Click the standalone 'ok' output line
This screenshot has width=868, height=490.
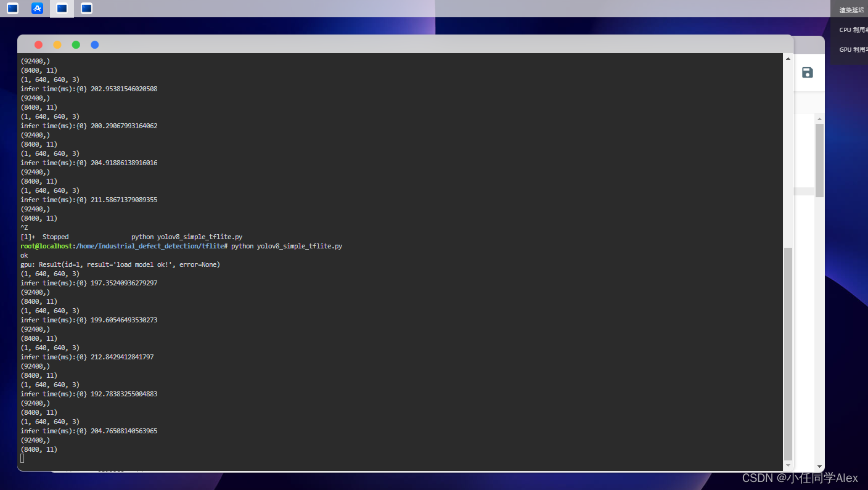pos(24,255)
